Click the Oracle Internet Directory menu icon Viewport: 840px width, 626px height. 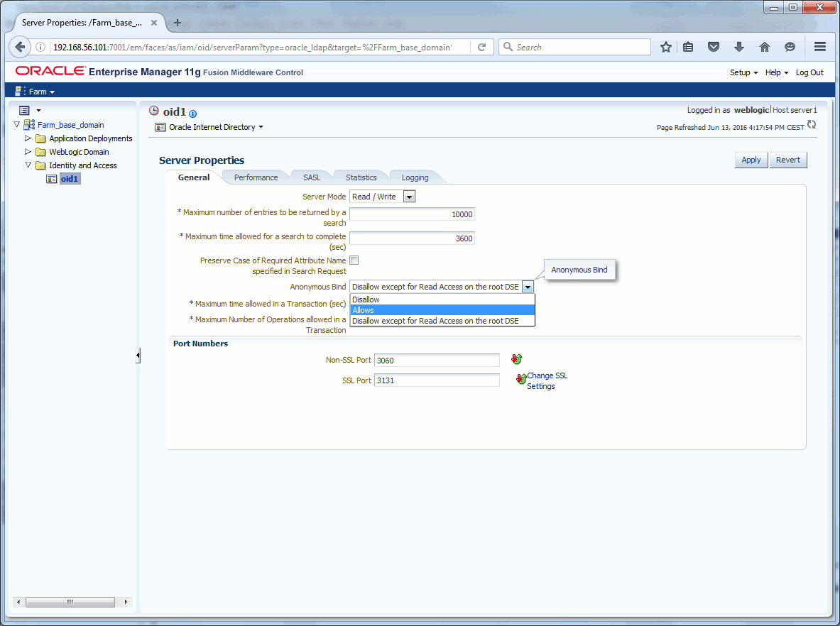click(x=160, y=128)
